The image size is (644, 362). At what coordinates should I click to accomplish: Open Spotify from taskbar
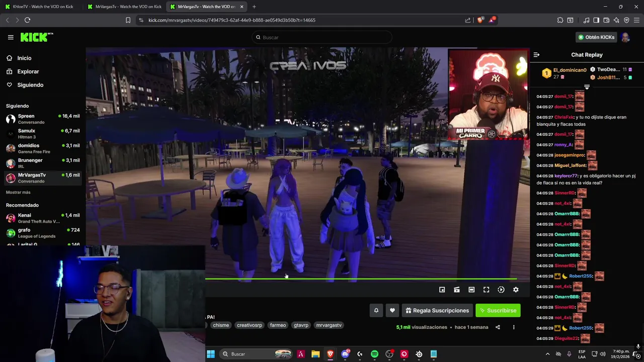click(374, 354)
